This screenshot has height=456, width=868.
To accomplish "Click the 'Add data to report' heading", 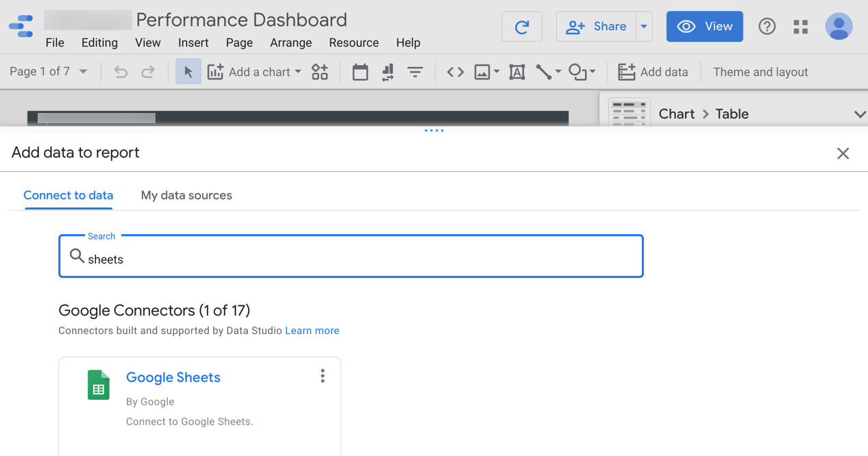I will (75, 153).
